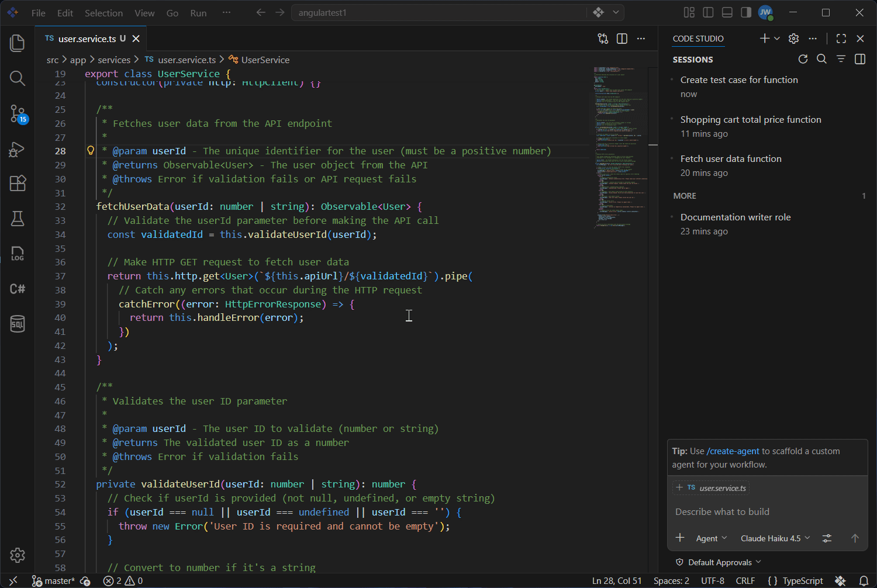Open the File menu

coord(39,13)
